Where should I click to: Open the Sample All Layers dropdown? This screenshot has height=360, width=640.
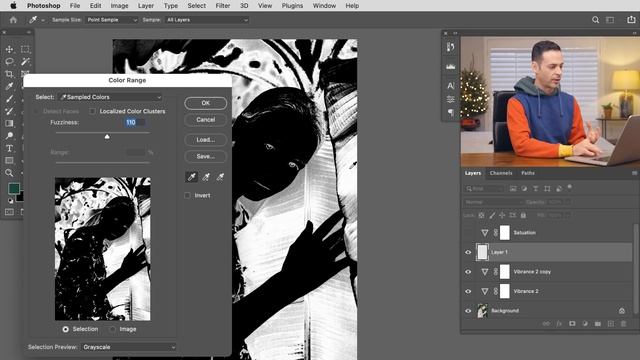click(x=206, y=20)
